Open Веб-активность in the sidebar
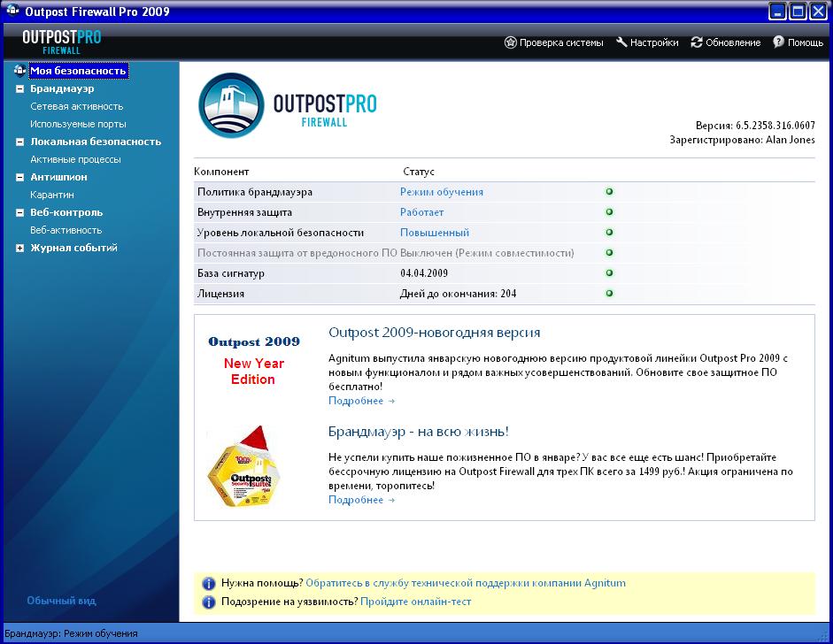This screenshot has width=833, height=644. (x=66, y=230)
